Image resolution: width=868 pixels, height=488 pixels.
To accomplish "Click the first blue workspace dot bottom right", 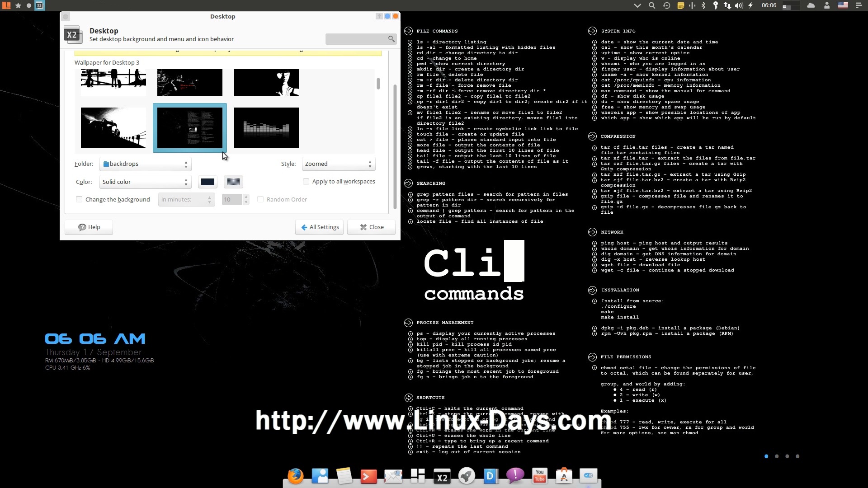I will (766, 456).
